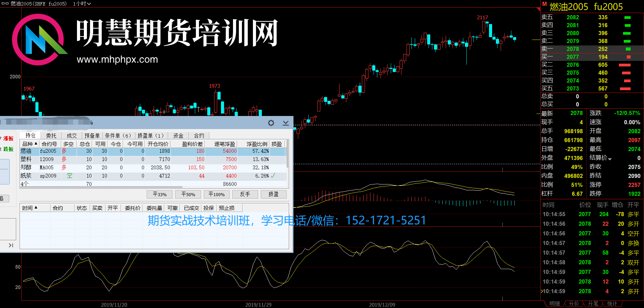
Task: Open the 成交 tab
Action: tap(72, 136)
